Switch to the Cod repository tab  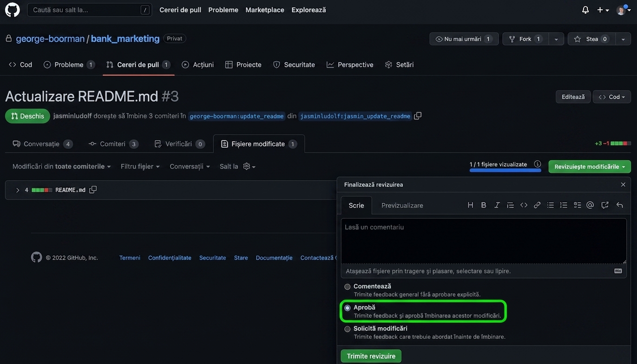click(20, 65)
